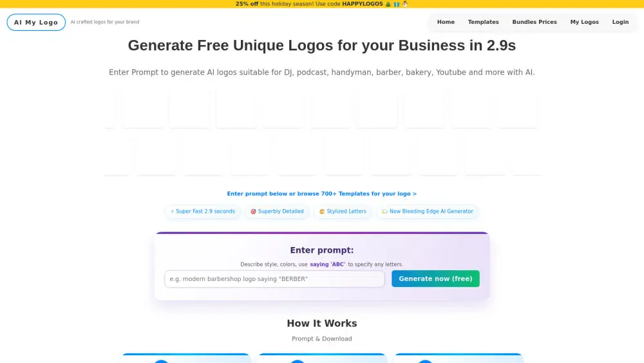Click the New Bleeding Edge AI Generator badge text

click(x=431, y=211)
